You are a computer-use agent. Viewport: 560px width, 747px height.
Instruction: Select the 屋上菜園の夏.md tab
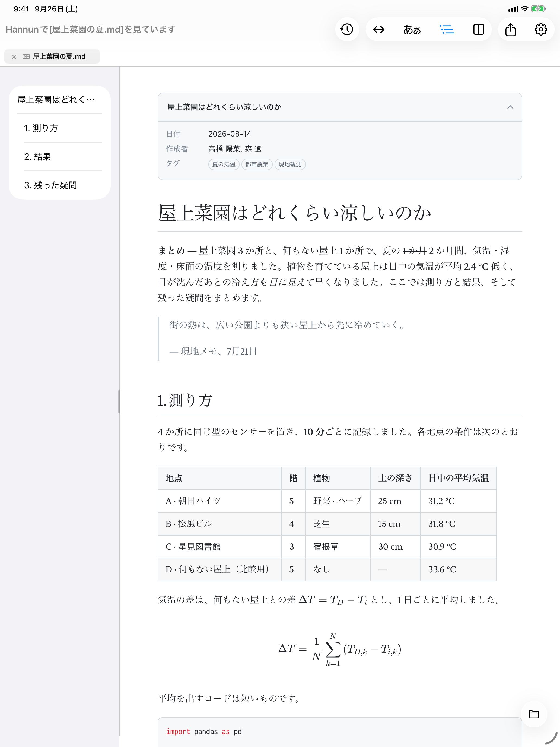tap(52, 56)
